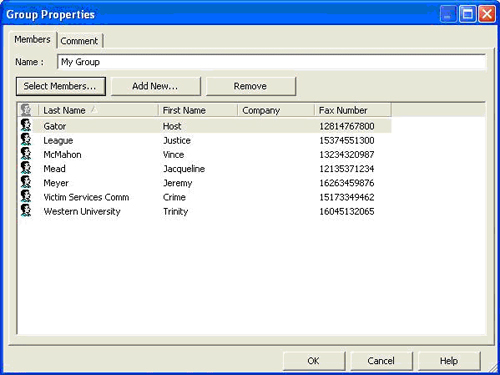Click fax number 16045132065

pyautogui.click(x=347, y=212)
